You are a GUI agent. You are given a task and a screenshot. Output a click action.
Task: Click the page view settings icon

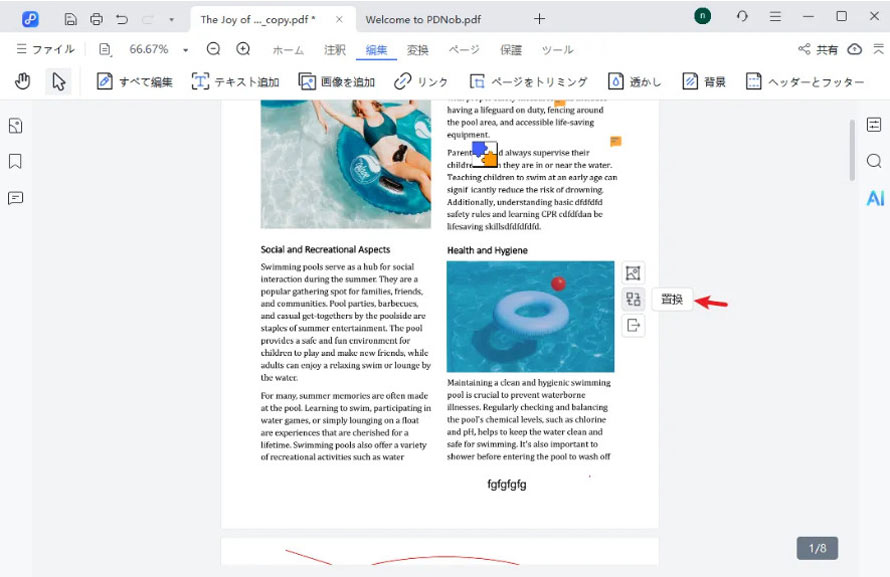[105, 49]
